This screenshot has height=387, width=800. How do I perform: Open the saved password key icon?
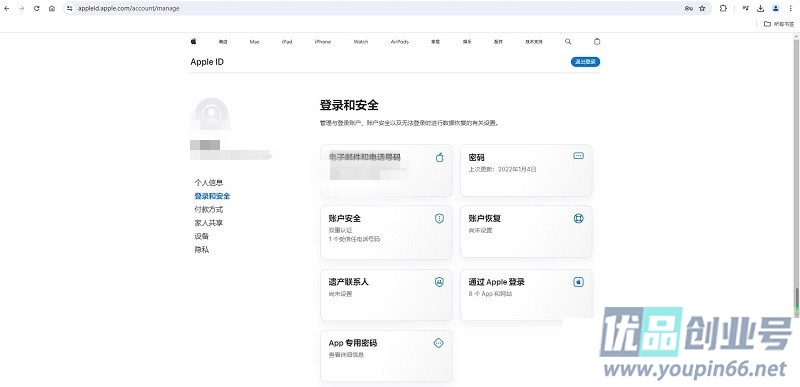tap(688, 8)
